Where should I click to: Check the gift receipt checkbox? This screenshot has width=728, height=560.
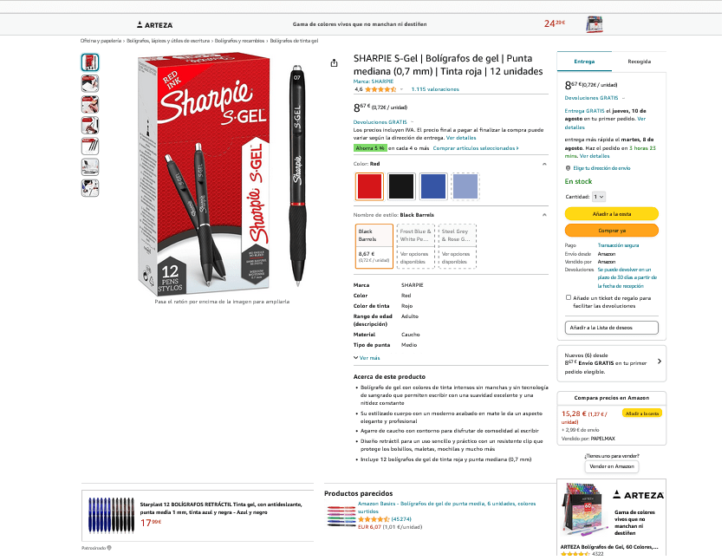click(569, 297)
